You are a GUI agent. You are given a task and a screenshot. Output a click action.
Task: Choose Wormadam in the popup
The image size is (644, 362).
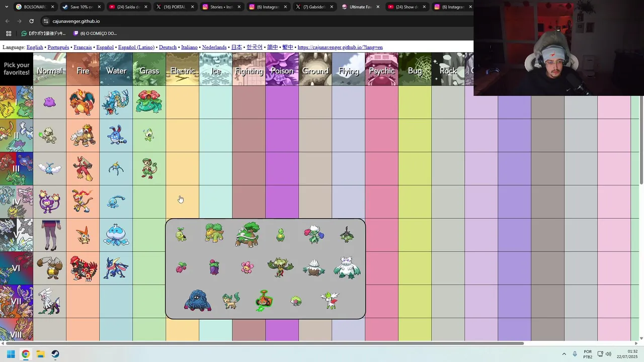(x=347, y=234)
